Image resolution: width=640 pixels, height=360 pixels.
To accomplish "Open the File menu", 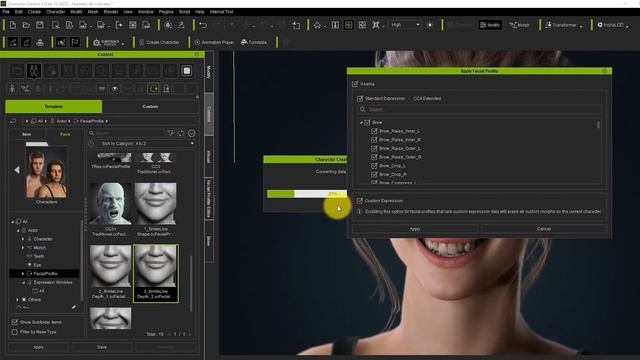I will [x=6, y=12].
